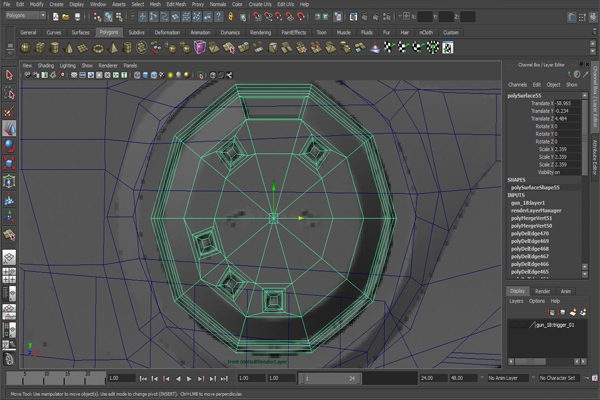Toggle snap to grids magnet
Image resolution: width=600 pixels, height=400 pixels.
pyautogui.click(x=258, y=16)
